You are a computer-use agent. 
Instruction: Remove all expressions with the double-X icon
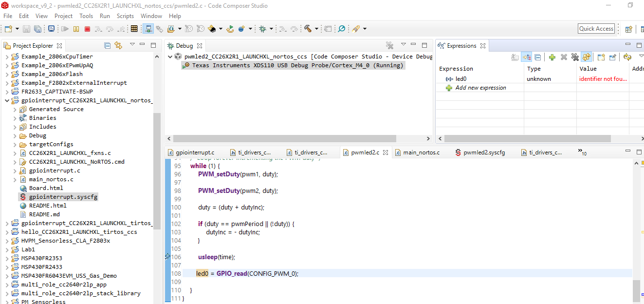coord(574,57)
